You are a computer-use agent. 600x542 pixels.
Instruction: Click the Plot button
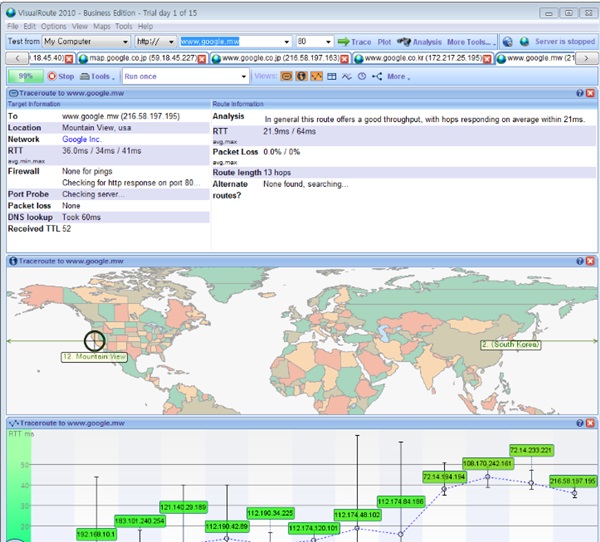(384, 42)
